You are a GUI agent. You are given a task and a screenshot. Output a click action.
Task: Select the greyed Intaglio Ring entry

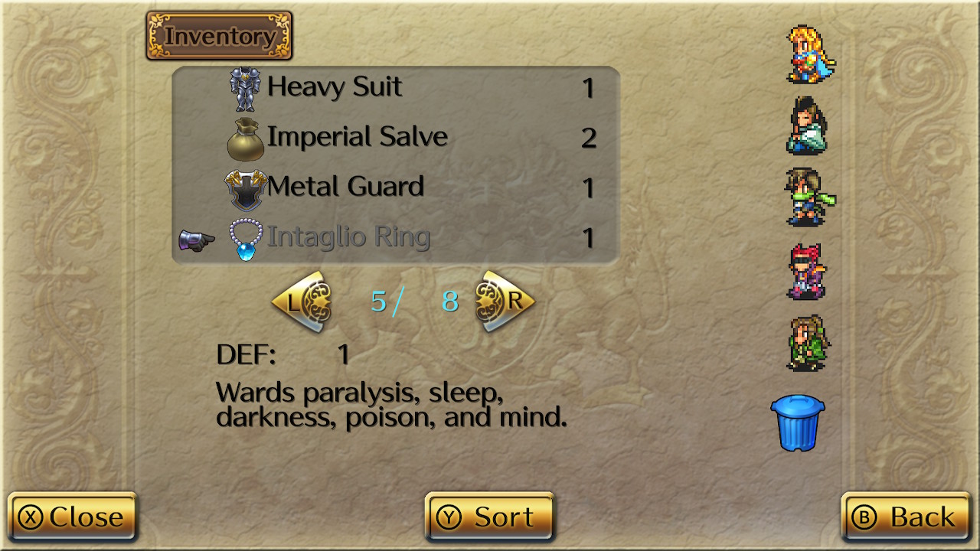(396, 239)
